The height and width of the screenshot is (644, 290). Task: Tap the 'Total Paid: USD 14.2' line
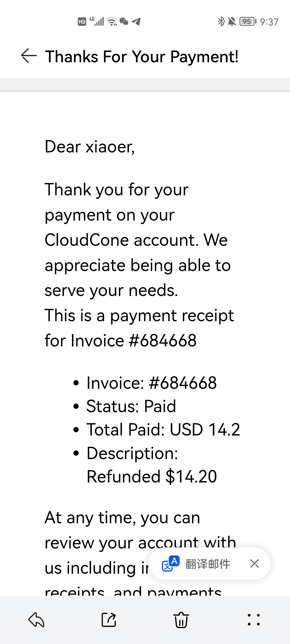[x=163, y=429]
